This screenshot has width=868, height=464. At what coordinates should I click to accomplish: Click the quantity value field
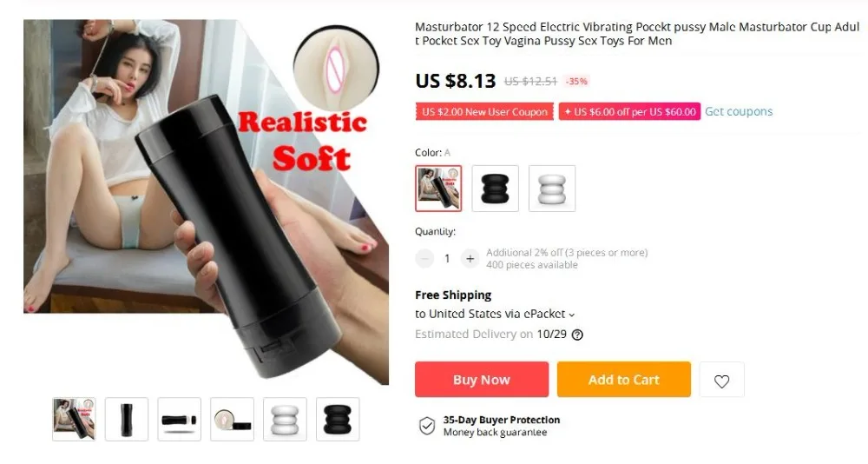point(447,258)
